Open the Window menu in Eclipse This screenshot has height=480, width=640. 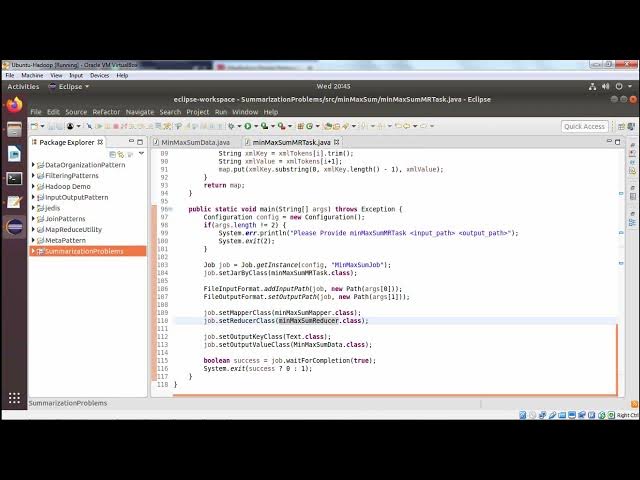245,112
